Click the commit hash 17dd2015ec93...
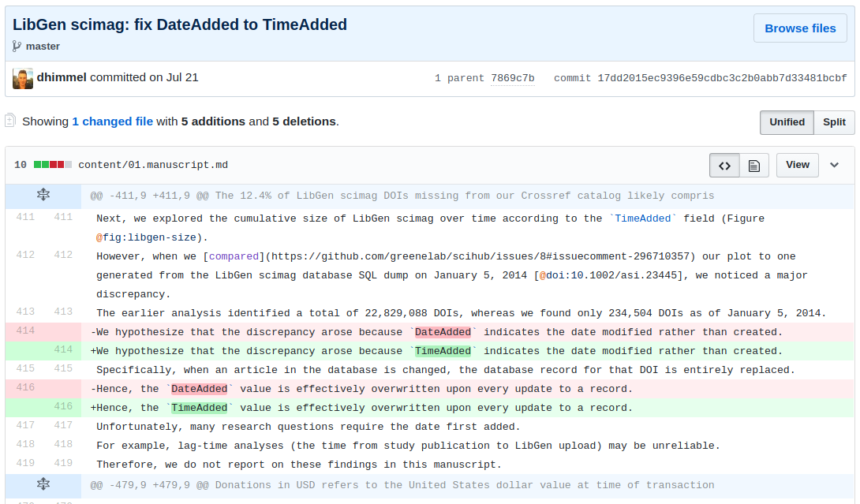 tap(722, 78)
